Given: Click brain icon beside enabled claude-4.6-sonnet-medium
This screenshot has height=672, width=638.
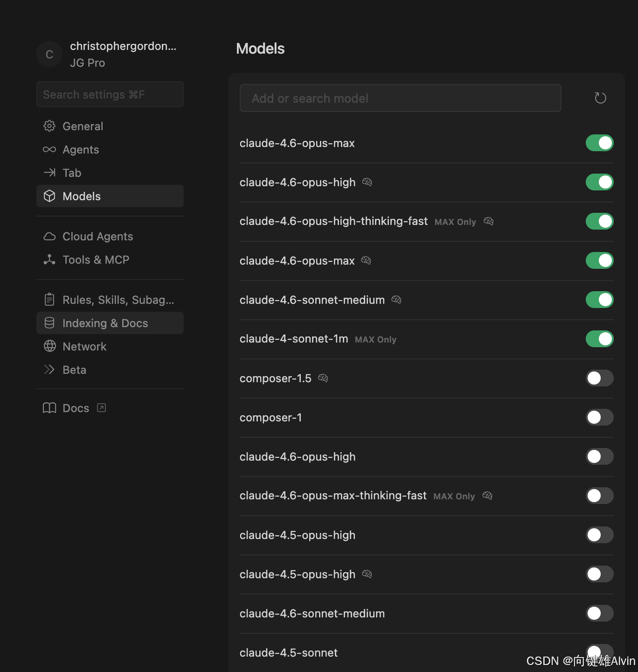Looking at the screenshot, I should pos(396,300).
